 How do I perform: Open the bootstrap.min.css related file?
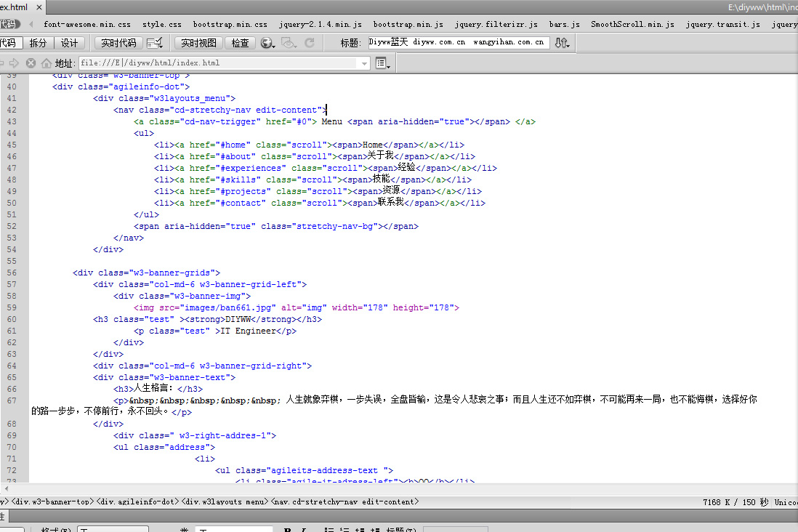[230, 24]
